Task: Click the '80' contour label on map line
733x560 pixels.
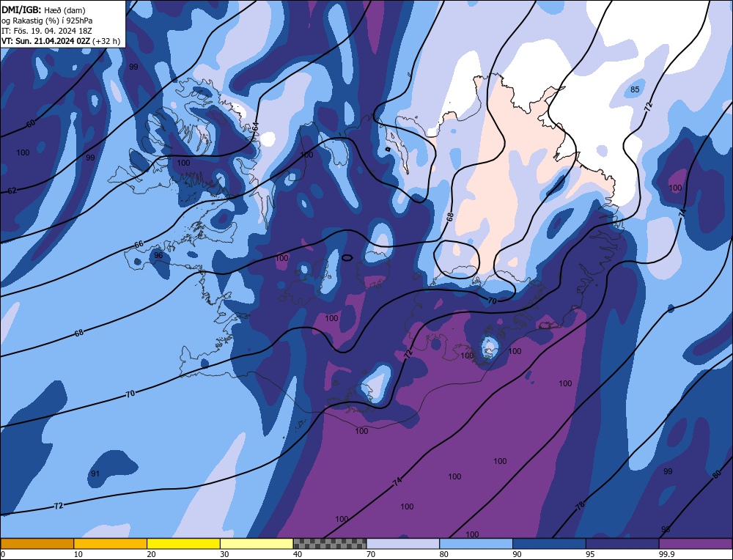Action: [x=717, y=474]
